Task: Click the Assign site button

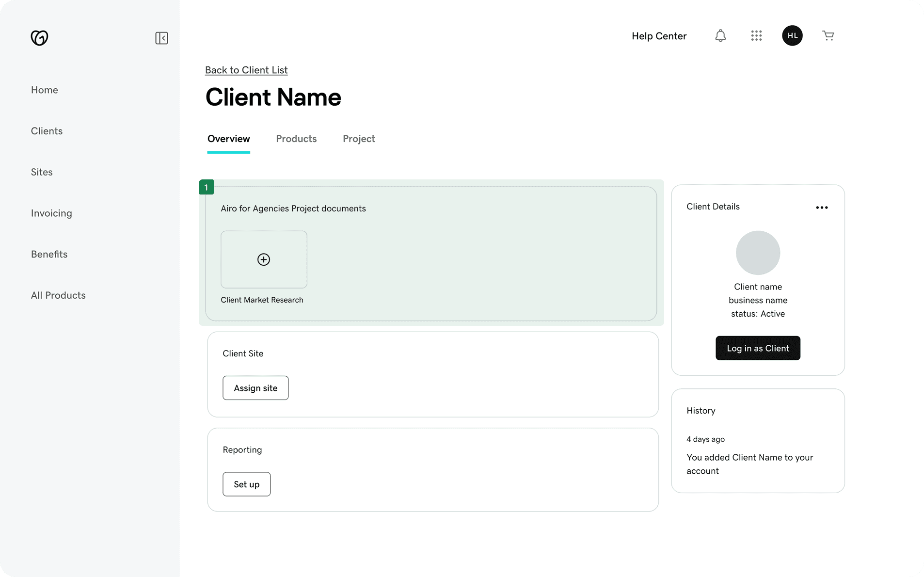Action: [255, 388]
